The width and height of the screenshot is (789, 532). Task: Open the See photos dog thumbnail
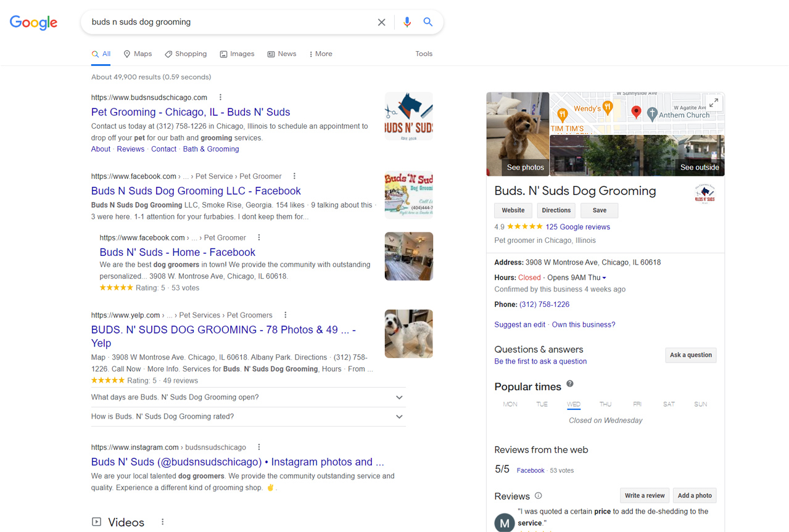pos(518,134)
